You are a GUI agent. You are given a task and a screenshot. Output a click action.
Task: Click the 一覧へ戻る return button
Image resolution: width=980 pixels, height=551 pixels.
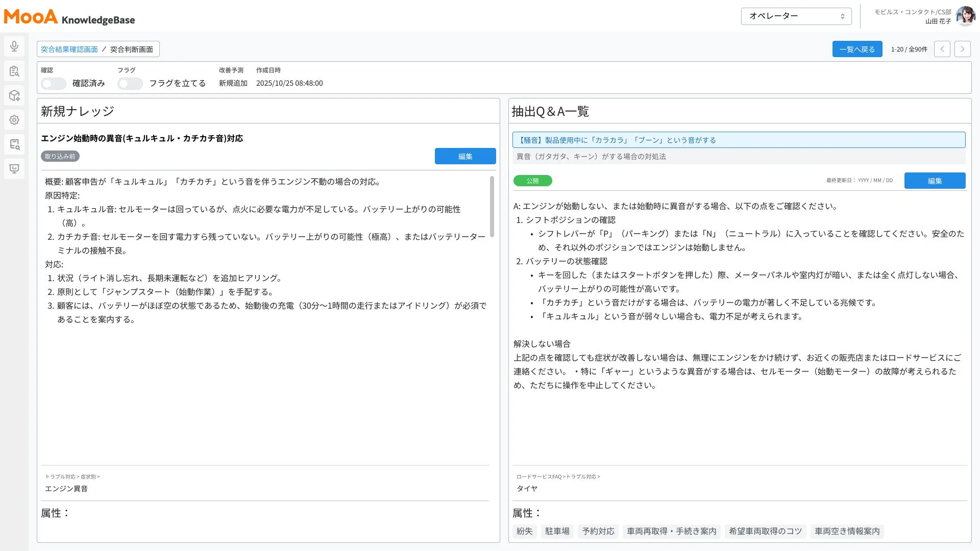point(857,48)
